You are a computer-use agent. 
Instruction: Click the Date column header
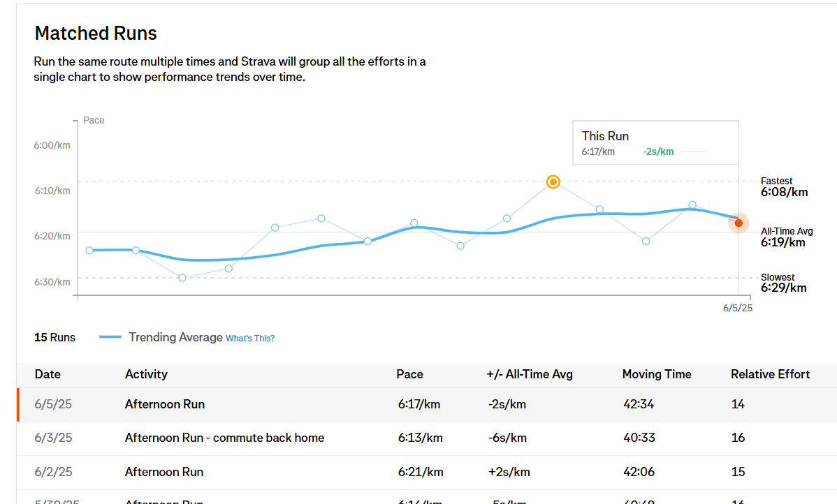coord(48,374)
